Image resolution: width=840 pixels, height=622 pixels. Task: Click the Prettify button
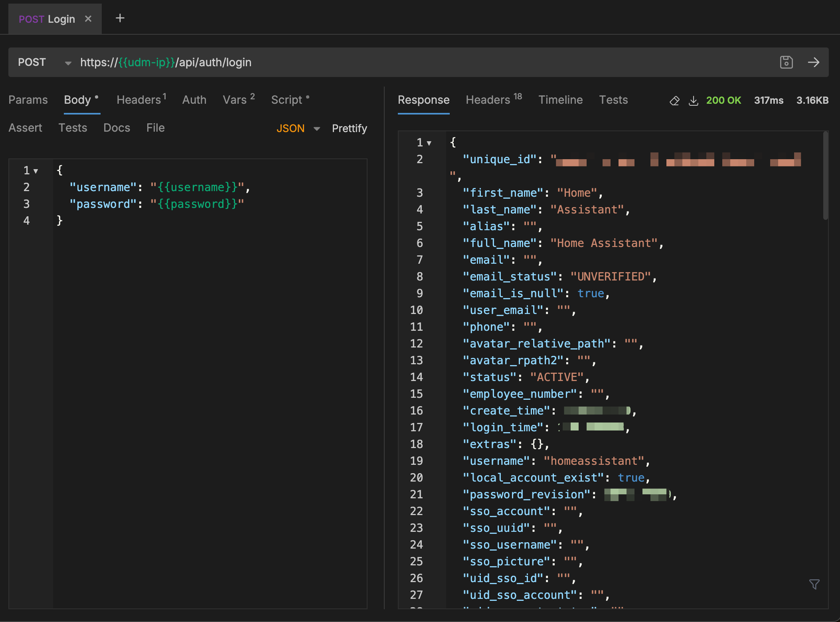[349, 128]
